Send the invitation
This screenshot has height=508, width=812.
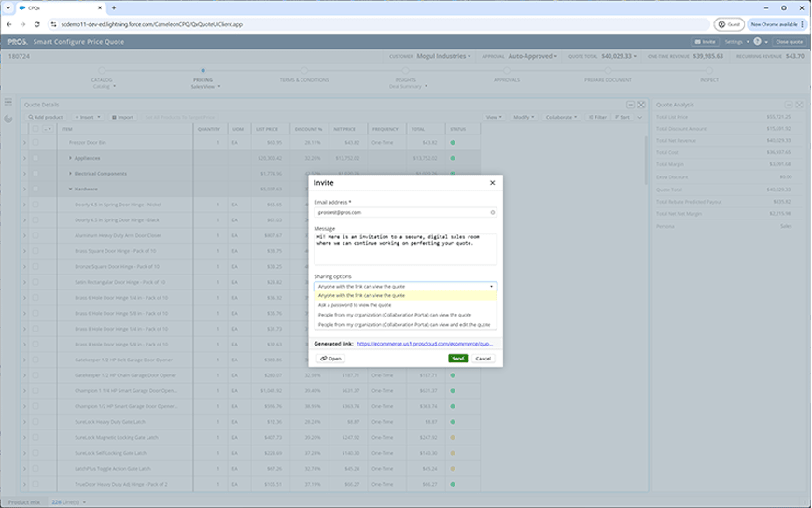(x=457, y=359)
